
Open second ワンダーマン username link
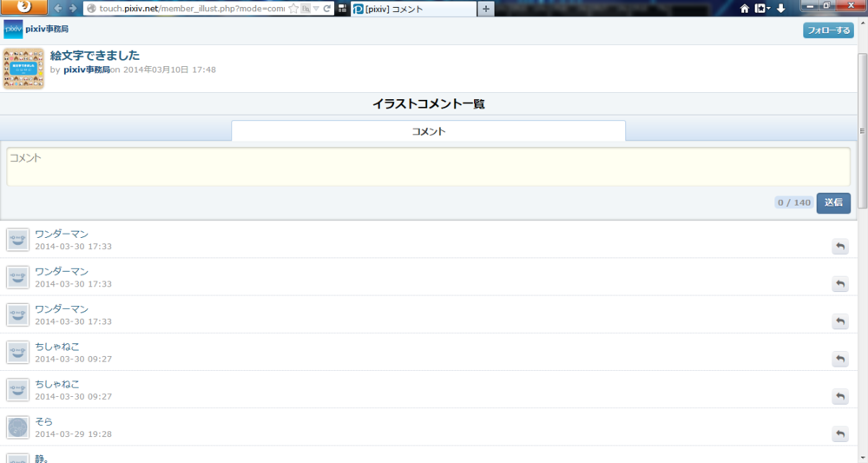coord(62,271)
